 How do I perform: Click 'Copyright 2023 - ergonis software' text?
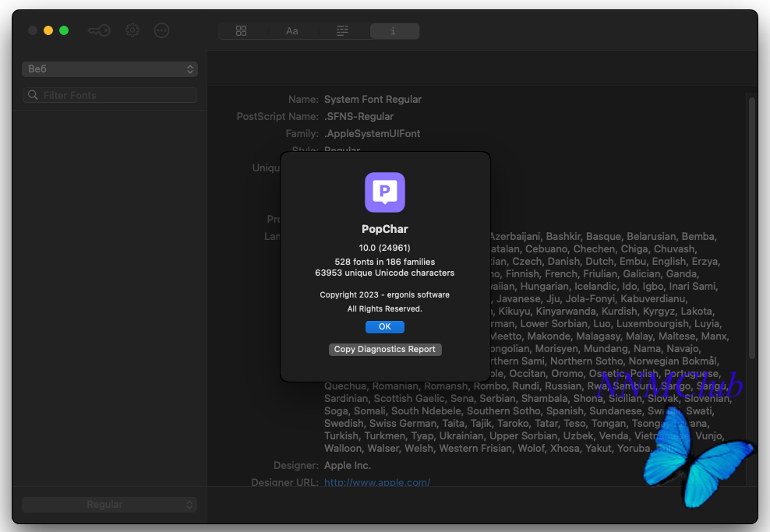click(x=384, y=295)
